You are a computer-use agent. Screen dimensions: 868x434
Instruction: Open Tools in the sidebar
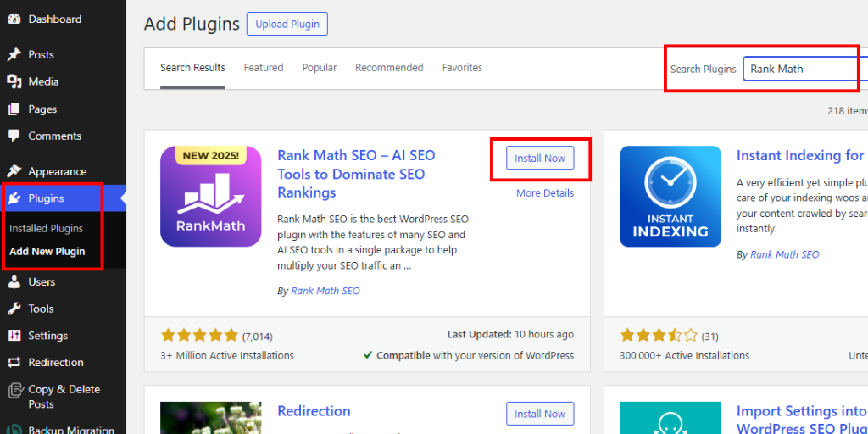(41, 309)
